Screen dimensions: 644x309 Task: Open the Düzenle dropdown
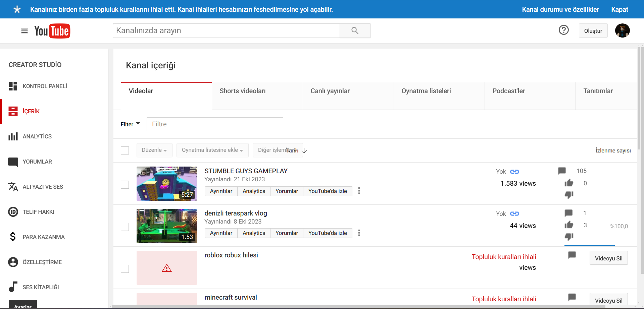(154, 150)
